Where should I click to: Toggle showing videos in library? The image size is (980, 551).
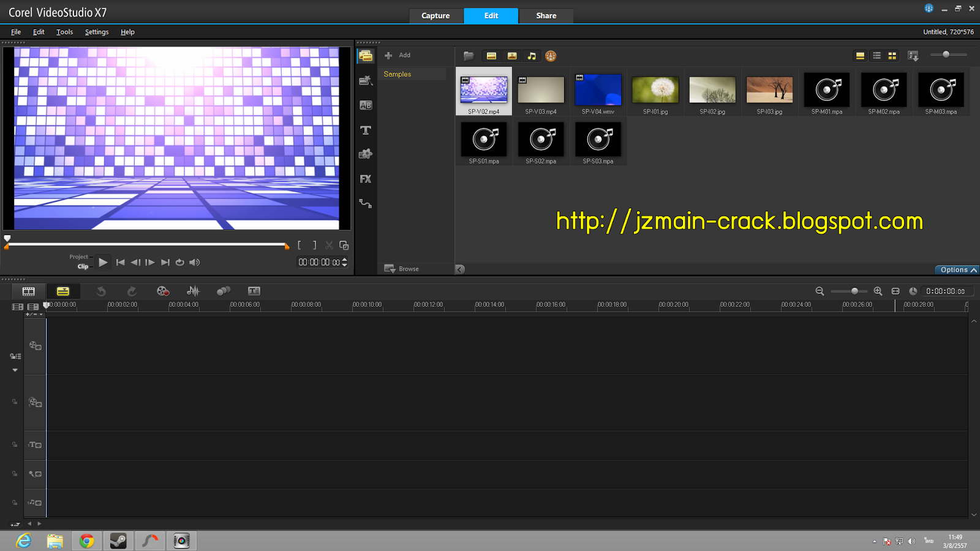491,56
